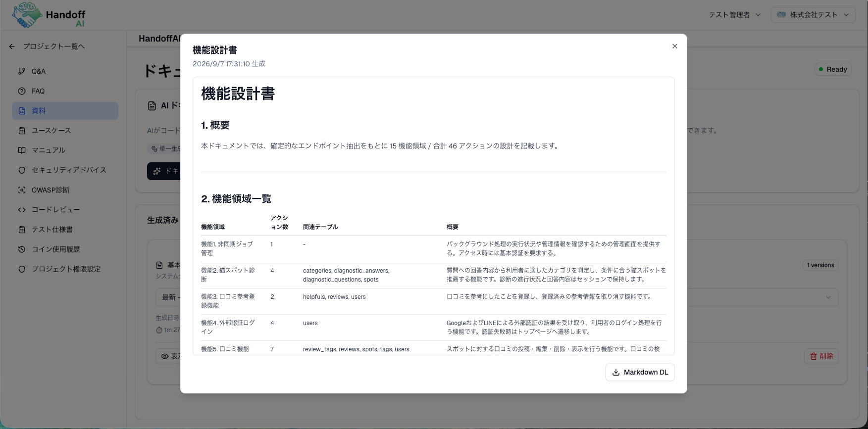This screenshot has height=429, width=868.
Task: Click the helpfuls, reviews, users table cell
Action: click(x=334, y=297)
